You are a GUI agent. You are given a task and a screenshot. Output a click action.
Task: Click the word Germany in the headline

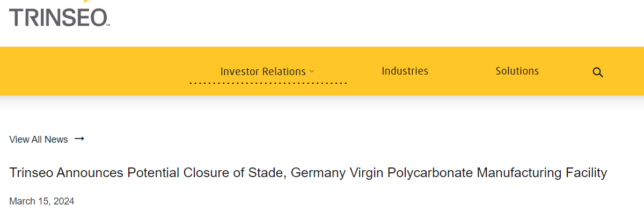click(x=319, y=173)
